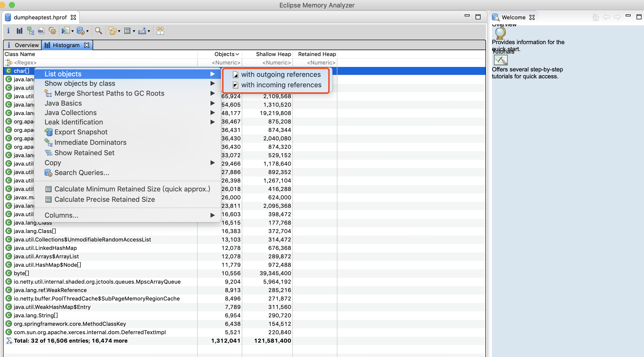Select the Immediate Dominators context menu icon
Viewport: 644px width, 357px height.
point(49,142)
